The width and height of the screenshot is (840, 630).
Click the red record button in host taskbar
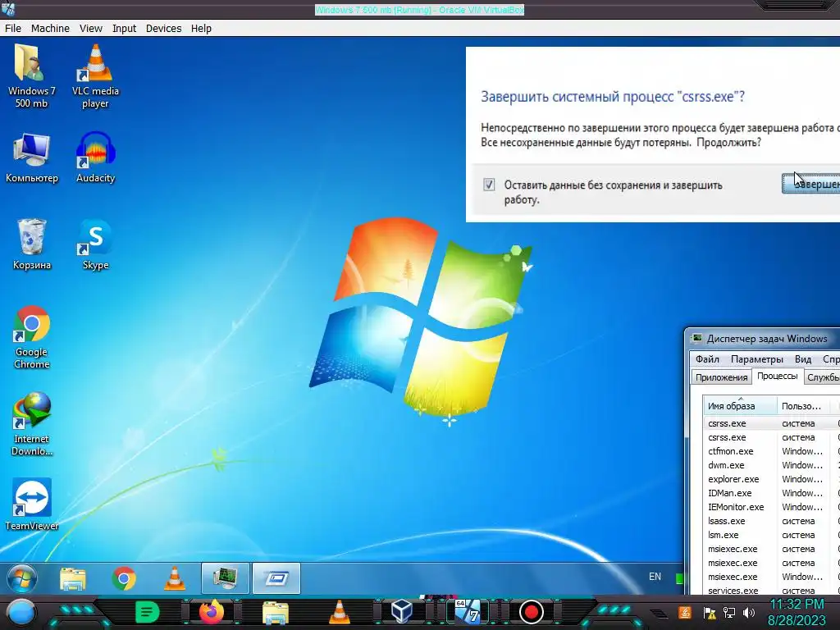531,612
